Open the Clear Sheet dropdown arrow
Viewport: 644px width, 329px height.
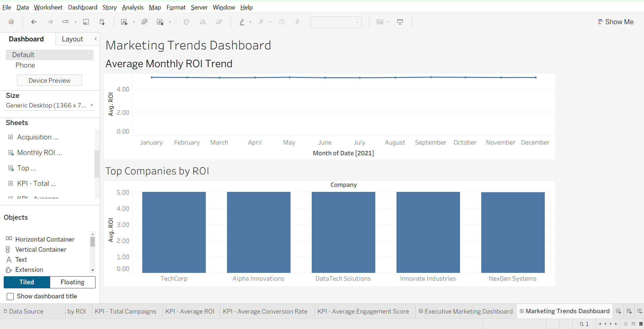(170, 22)
